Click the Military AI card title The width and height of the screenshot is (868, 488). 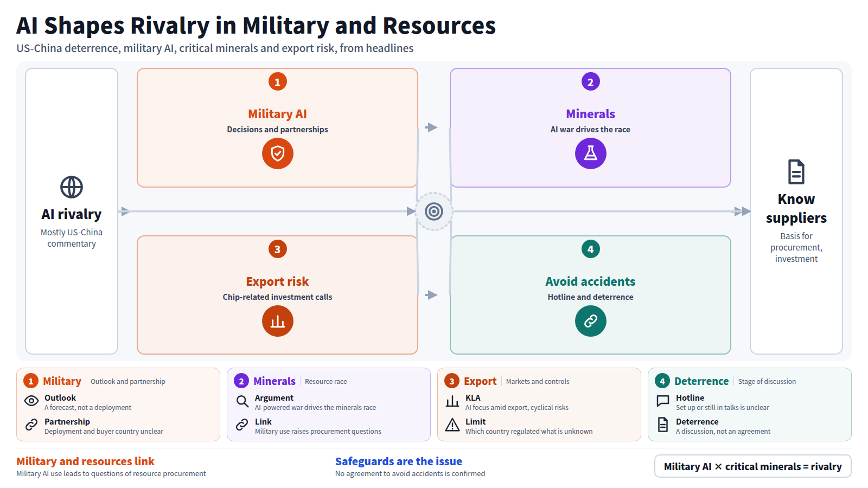[x=278, y=114]
